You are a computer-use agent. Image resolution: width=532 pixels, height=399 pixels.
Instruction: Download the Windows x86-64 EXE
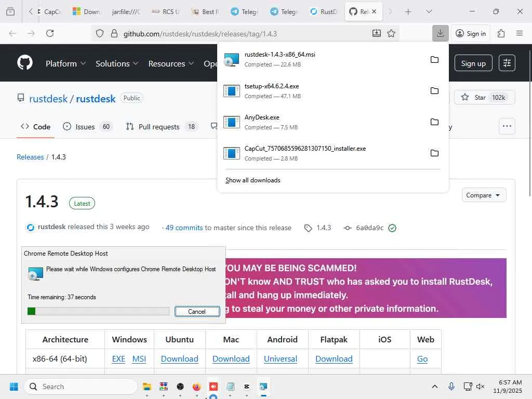[118, 358]
